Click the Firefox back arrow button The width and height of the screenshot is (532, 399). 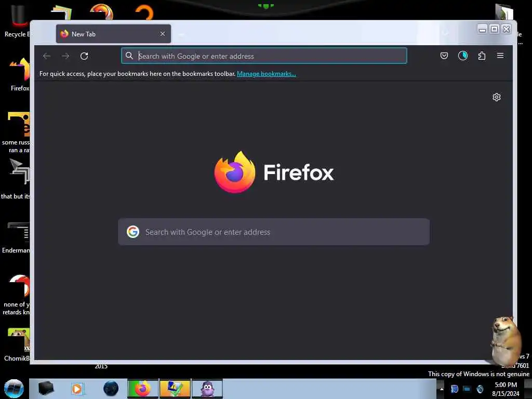[47, 56]
